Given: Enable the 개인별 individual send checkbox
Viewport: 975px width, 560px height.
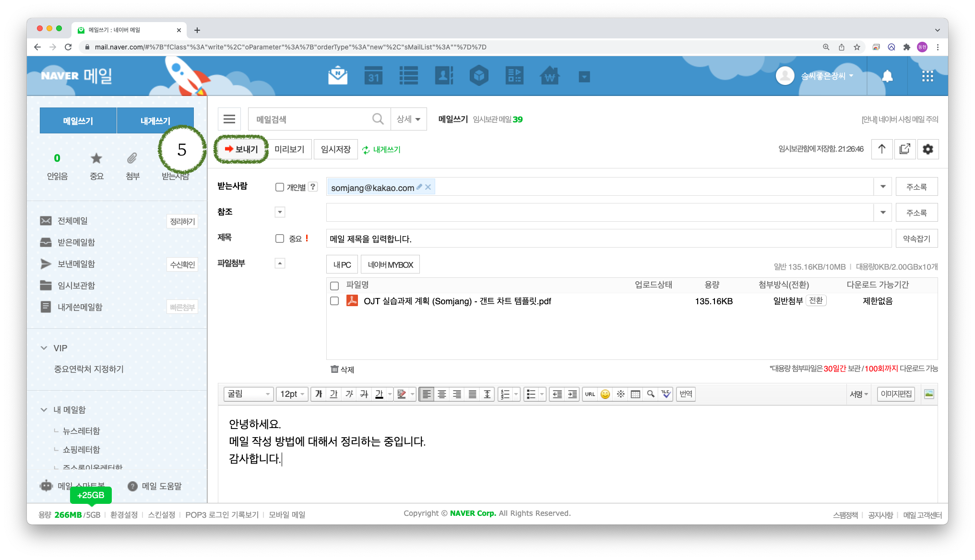Looking at the screenshot, I should click(280, 187).
